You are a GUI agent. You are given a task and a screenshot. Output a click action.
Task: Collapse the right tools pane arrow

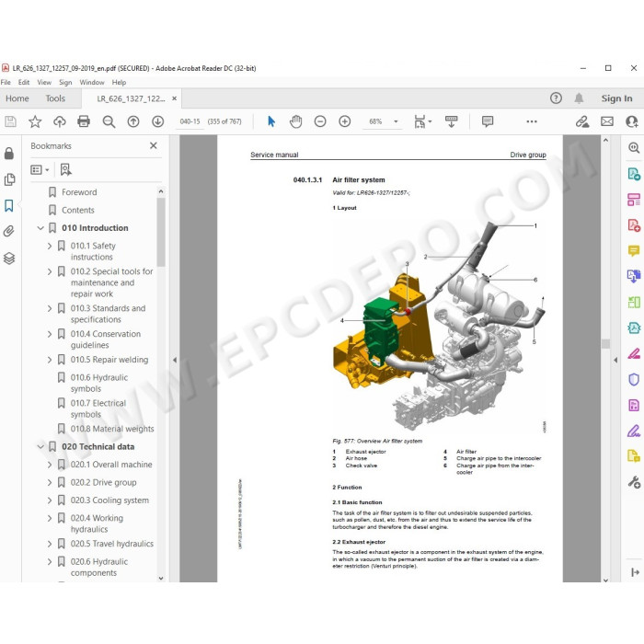click(615, 361)
